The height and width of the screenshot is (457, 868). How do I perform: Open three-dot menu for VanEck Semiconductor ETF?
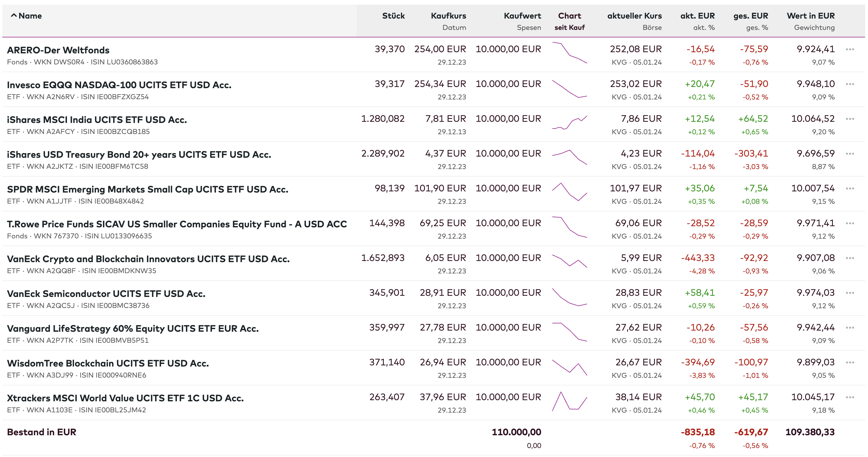(849, 293)
